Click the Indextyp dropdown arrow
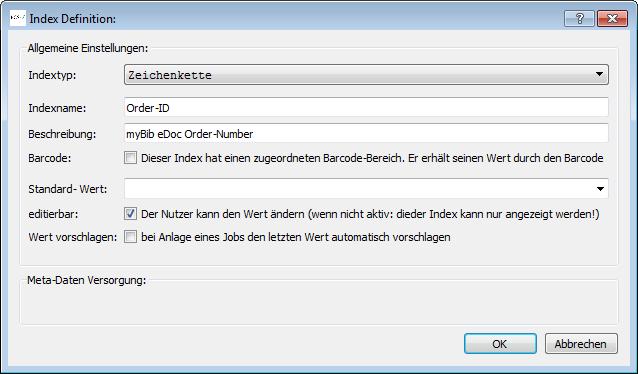The width and height of the screenshot is (638, 374). [599, 74]
